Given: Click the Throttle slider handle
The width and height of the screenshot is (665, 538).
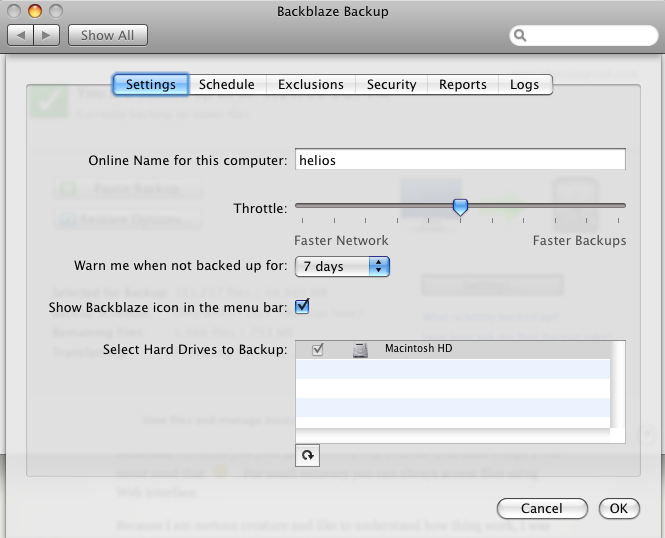Looking at the screenshot, I should click(460, 207).
